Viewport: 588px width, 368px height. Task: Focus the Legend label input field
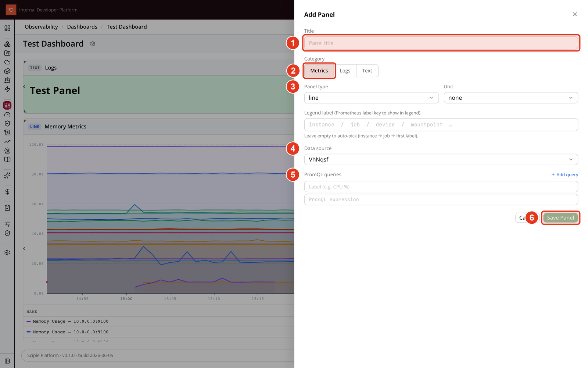pyautogui.click(x=441, y=125)
